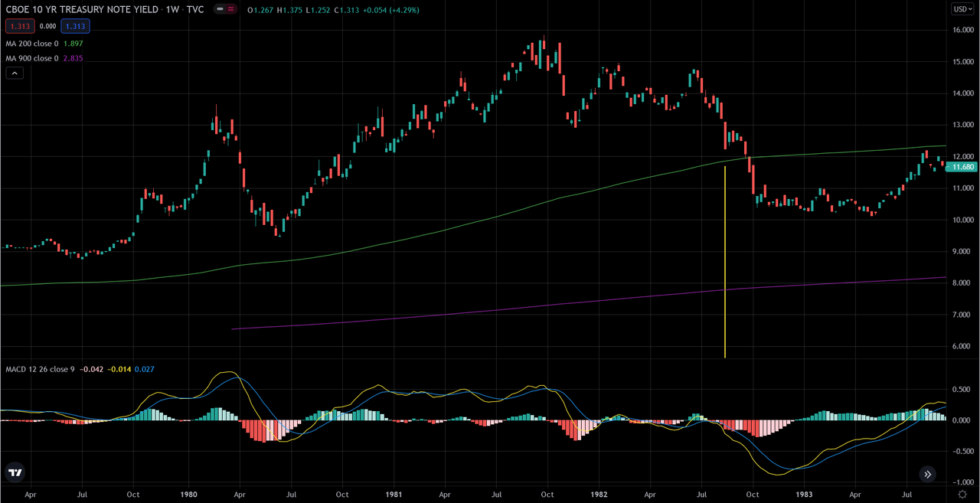This screenshot has width=980, height=503.
Task: Click the 16.000 price scale label
Action: 963,30
